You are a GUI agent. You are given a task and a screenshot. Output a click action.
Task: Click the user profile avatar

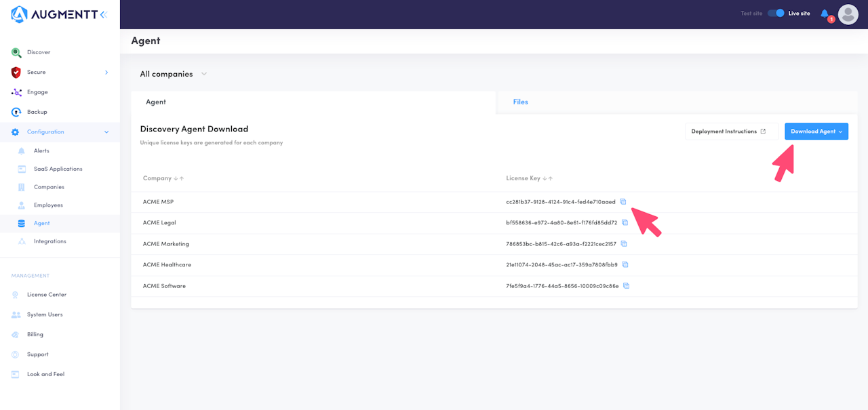(848, 14)
